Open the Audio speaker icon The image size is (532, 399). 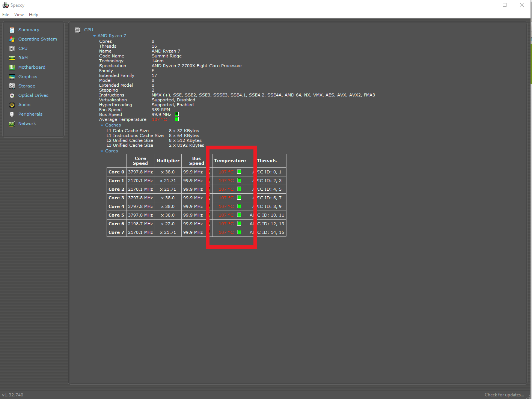tap(12, 105)
